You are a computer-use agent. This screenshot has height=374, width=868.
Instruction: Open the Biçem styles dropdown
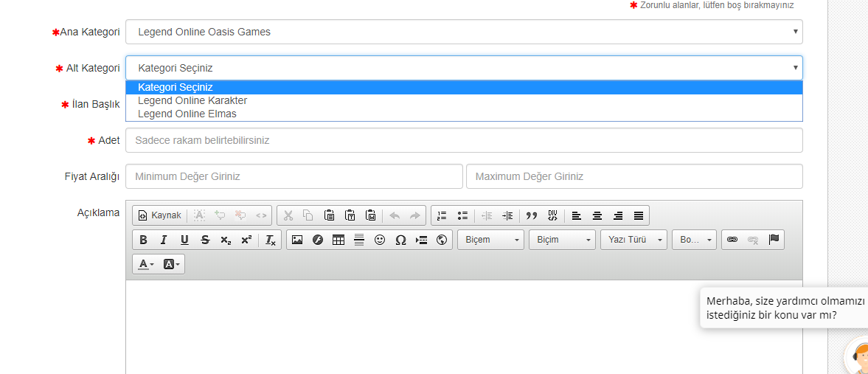click(x=491, y=240)
